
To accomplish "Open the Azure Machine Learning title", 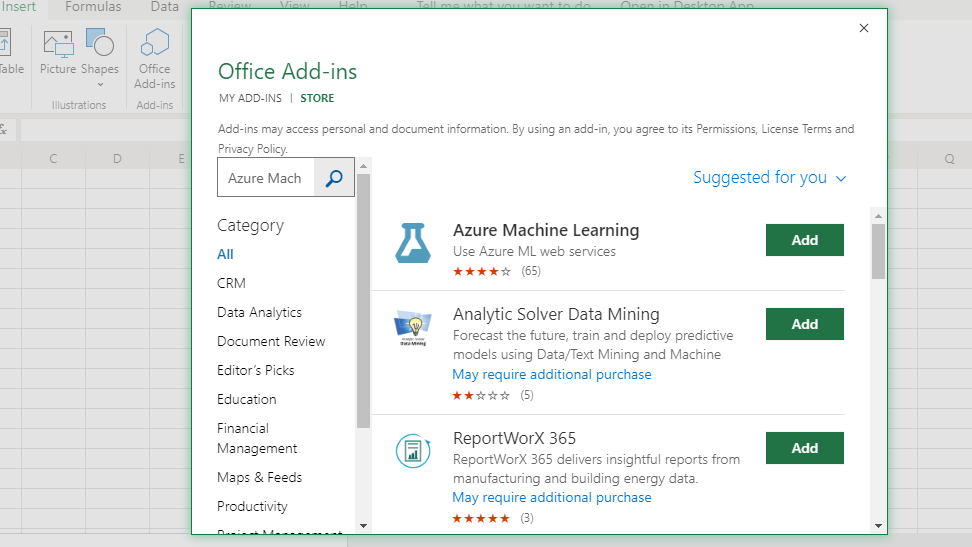I will (x=546, y=230).
